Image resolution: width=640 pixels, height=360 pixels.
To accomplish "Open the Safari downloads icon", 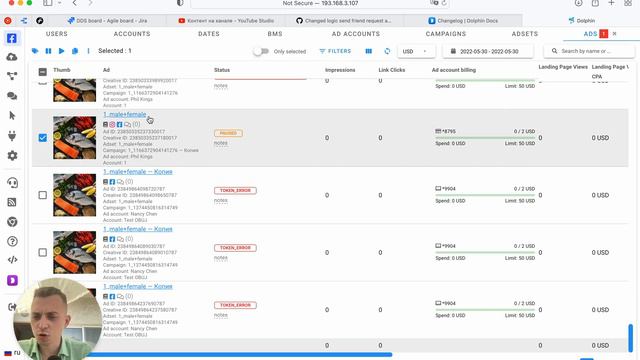I will [578, 3].
